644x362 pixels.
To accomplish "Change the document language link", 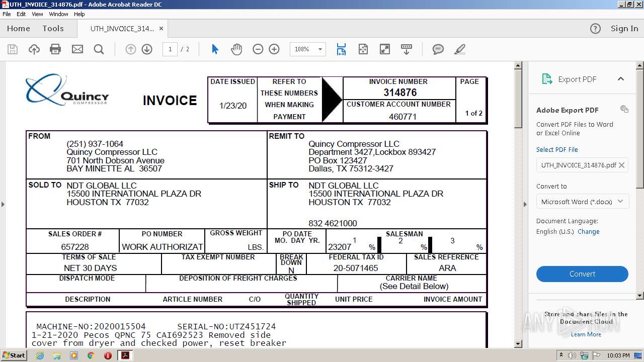I will click(589, 232).
